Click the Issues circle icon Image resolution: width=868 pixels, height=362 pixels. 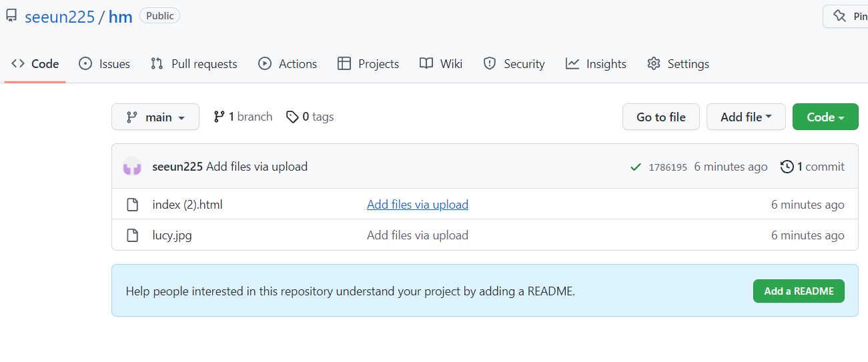point(85,64)
